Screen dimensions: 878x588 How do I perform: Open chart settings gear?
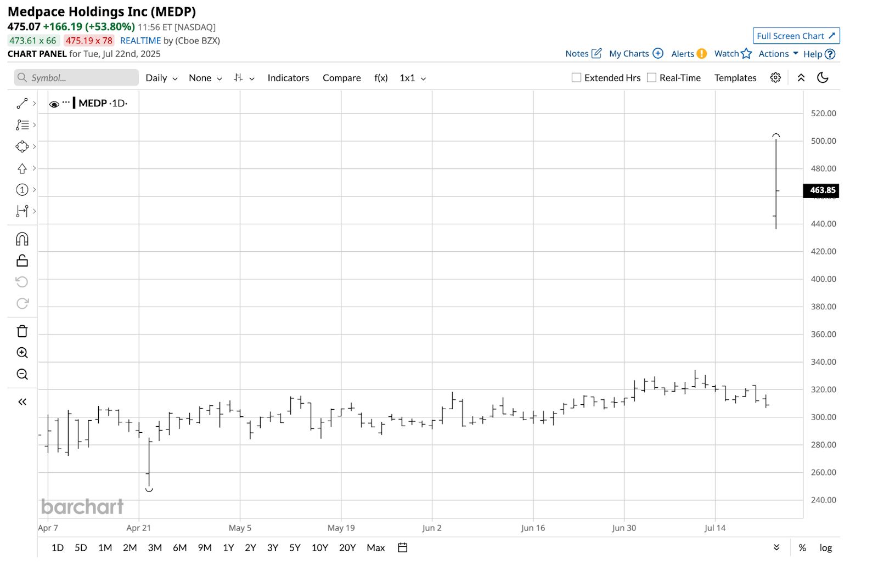click(x=775, y=78)
